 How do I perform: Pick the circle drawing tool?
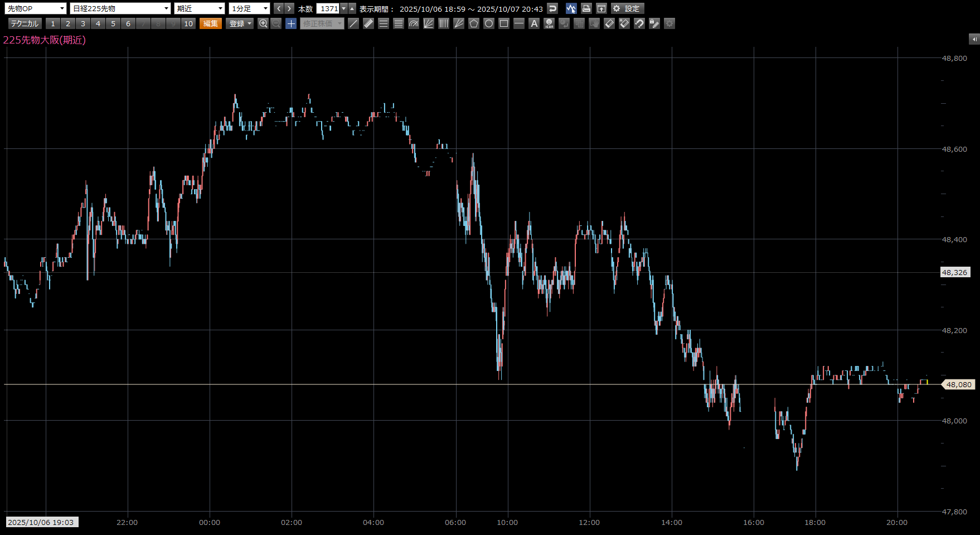pyautogui.click(x=489, y=23)
